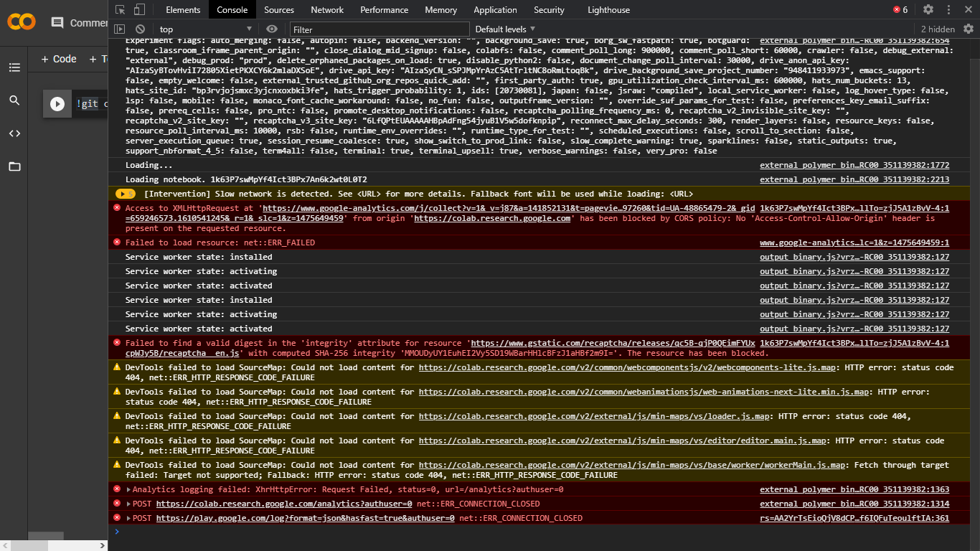Open the top JavaScript context dropdown
Viewport: 980px width, 551px height.
[x=204, y=29]
